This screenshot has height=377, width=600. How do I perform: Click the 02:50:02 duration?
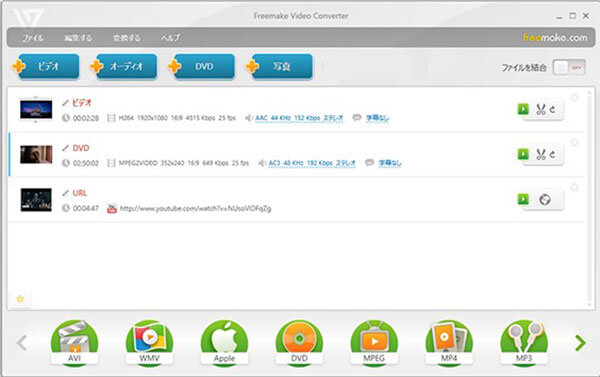coord(86,163)
